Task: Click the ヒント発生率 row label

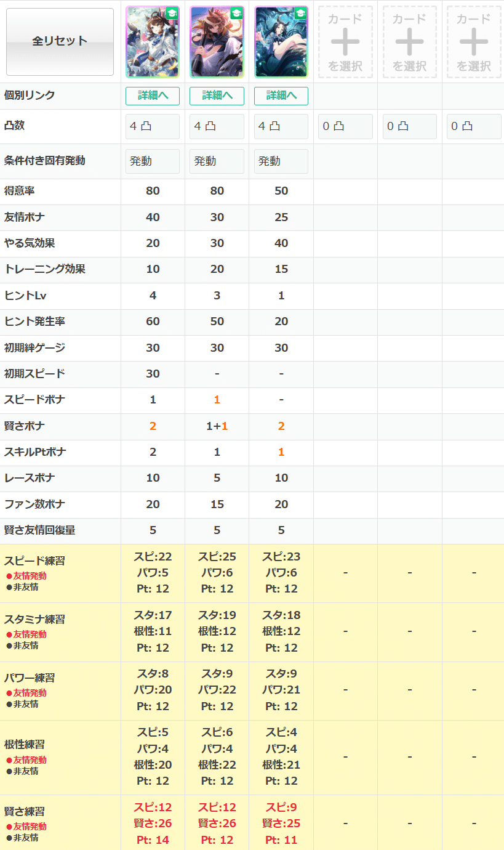Action: pos(35,322)
